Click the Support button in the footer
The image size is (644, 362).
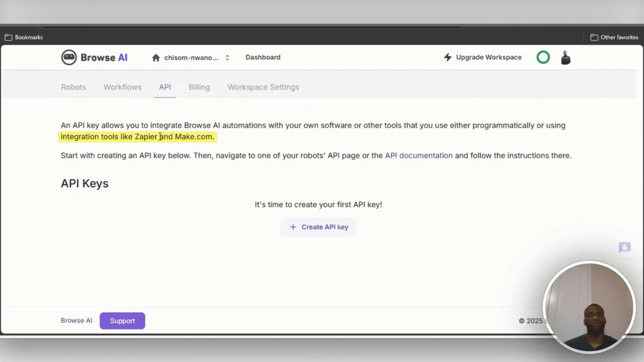pyautogui.click(x=122, y=320)
